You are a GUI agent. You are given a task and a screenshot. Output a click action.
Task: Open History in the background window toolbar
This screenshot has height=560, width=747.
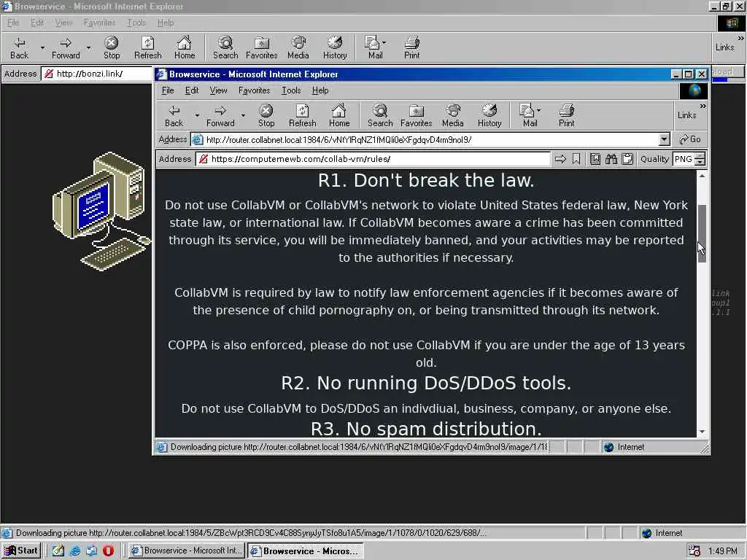pyautogui.click(x=335, y=48)
